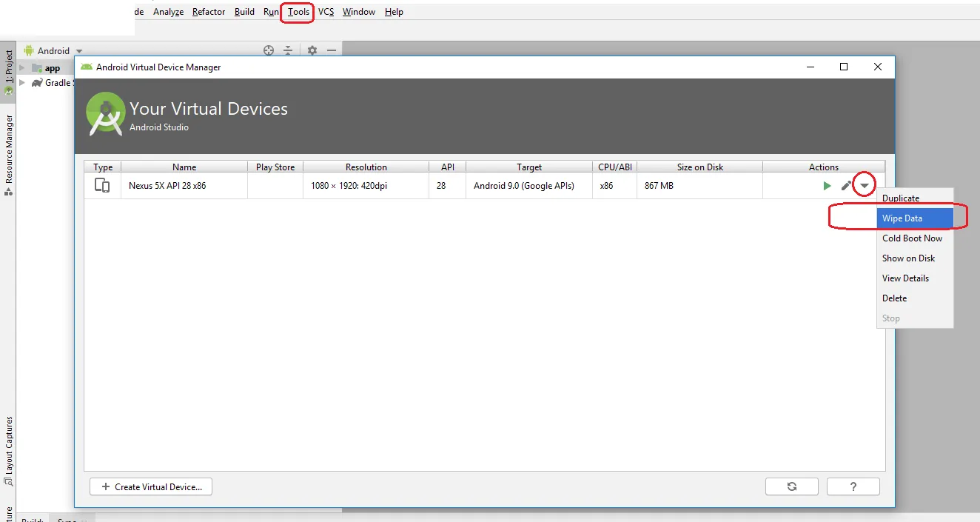Open the Window menu
Viewport: 980px width, 522px height.
click(x=359, y=12)
